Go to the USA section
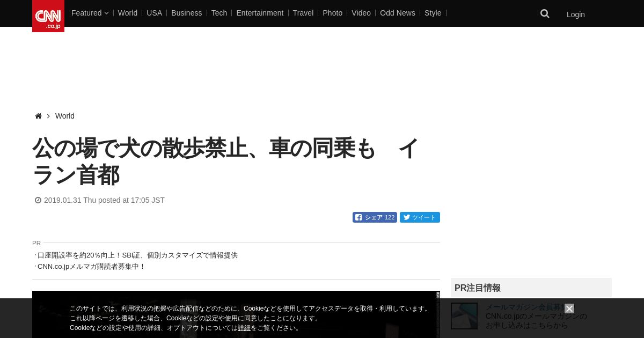This screenshot has height=338, width=644. 154,13
